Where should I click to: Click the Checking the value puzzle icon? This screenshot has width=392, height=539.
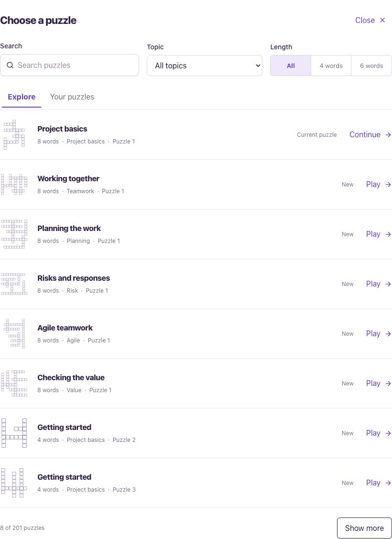point(14,383)
